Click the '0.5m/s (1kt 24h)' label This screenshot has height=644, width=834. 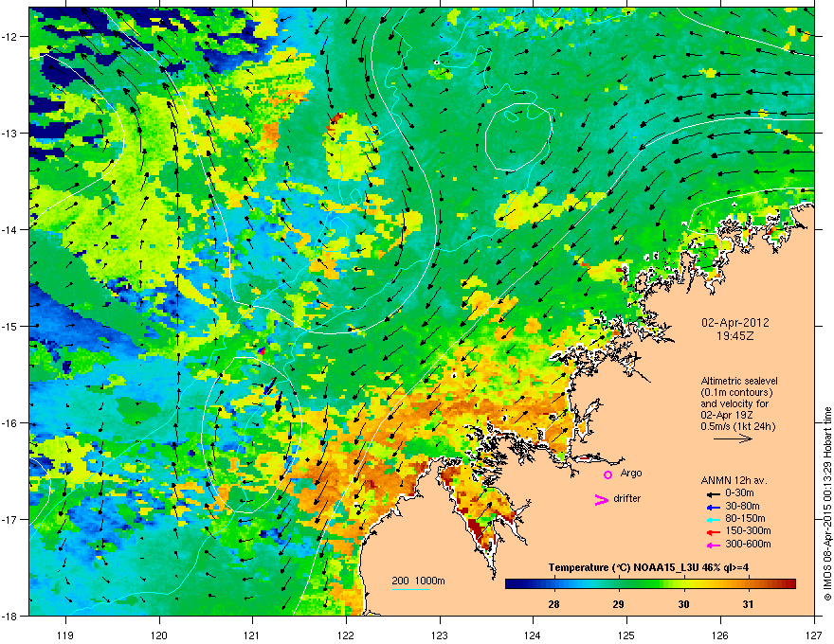pos(737,427)
